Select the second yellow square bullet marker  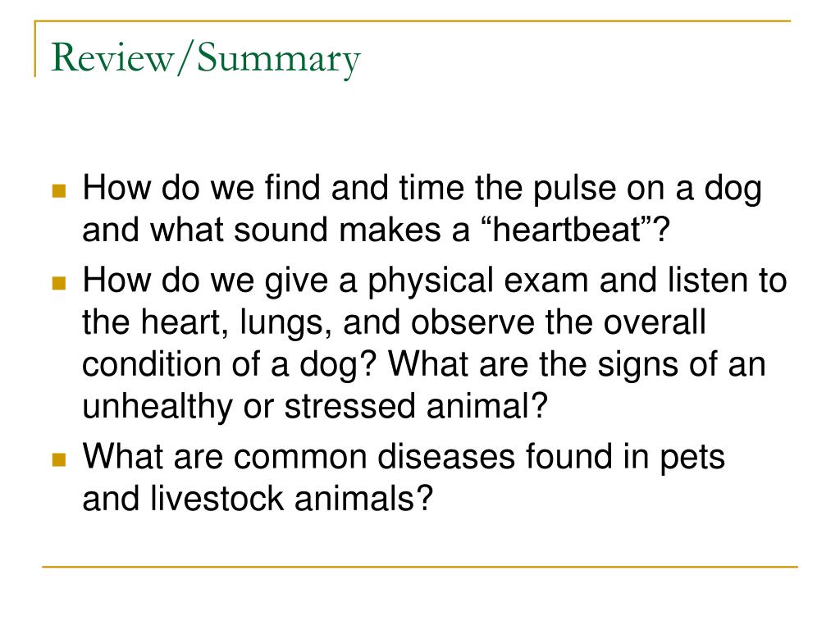click(x=59, y=283)
